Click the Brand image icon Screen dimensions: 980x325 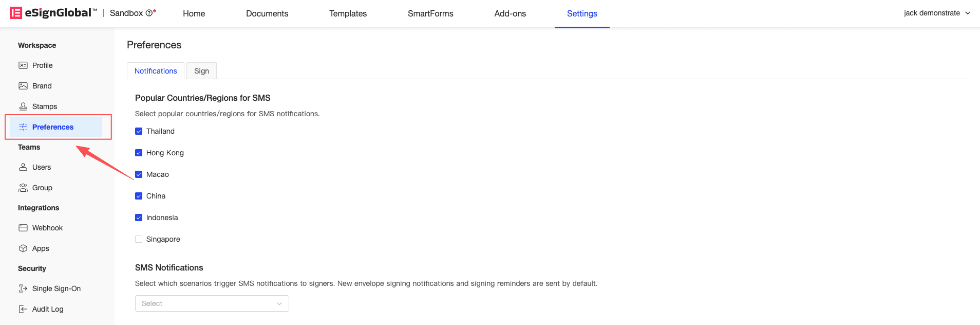coord(23,86)
